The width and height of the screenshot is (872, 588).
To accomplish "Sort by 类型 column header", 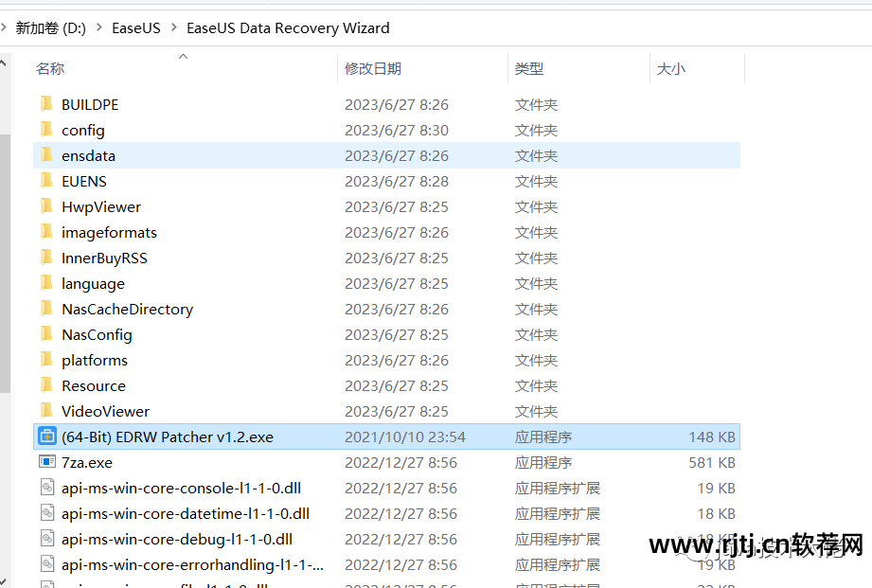I will (529, 69).
